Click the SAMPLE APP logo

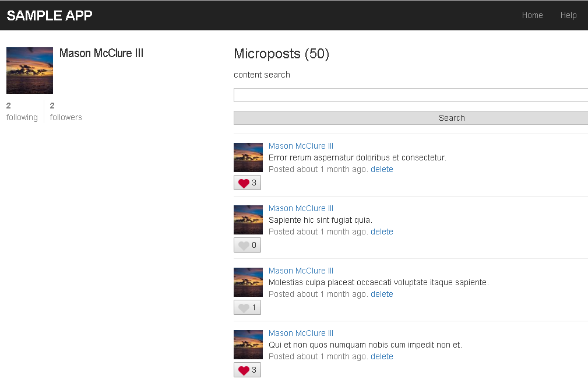[49, 15]
